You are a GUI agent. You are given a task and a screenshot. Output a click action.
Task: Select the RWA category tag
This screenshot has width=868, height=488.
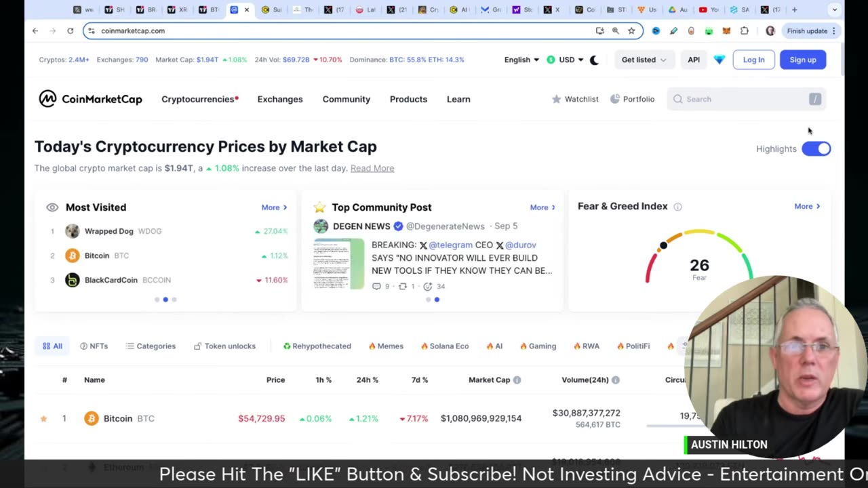pos(586,346)
